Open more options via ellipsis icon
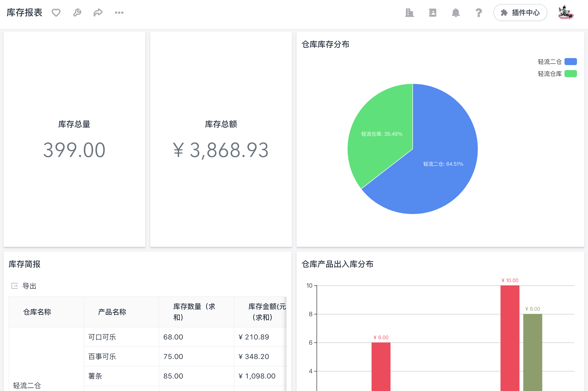588x391 pixels. (119, 12)
